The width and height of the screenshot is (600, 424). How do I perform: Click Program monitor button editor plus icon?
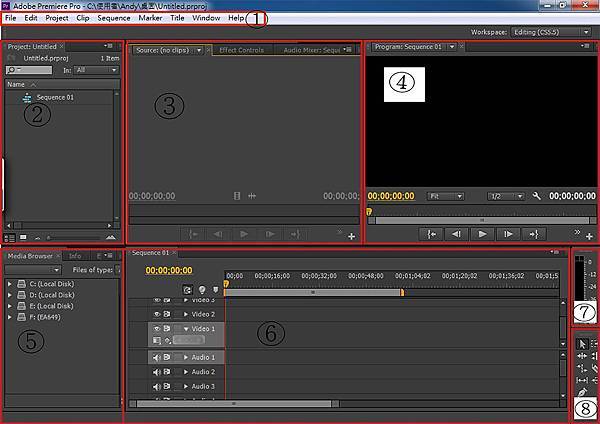[x=589, y=236]
